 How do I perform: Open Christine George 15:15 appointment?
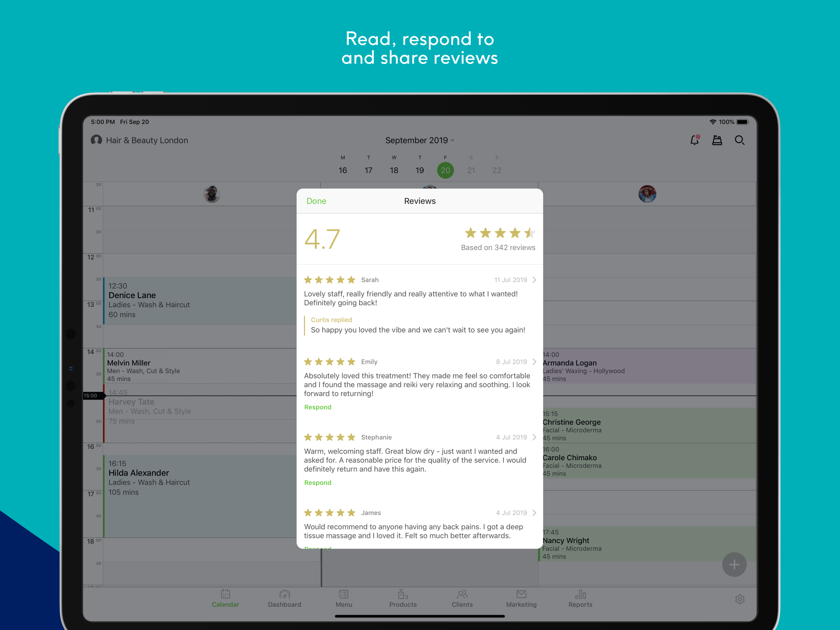(649, 425)
